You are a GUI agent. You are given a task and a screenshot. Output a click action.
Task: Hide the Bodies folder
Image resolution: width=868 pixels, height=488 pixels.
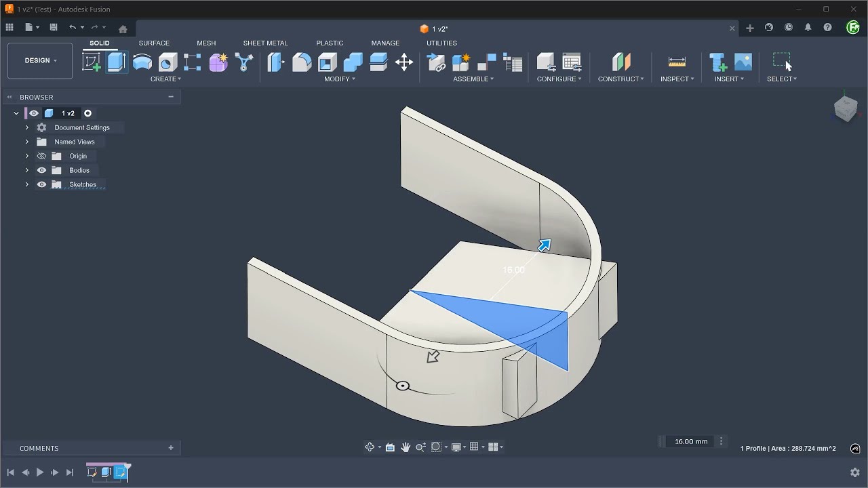(41, 170)
